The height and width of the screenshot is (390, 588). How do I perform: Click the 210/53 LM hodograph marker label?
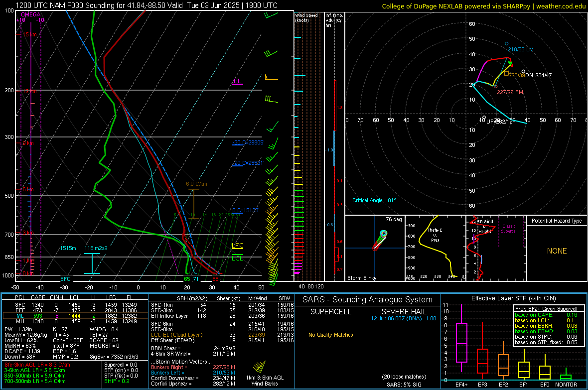521,49
